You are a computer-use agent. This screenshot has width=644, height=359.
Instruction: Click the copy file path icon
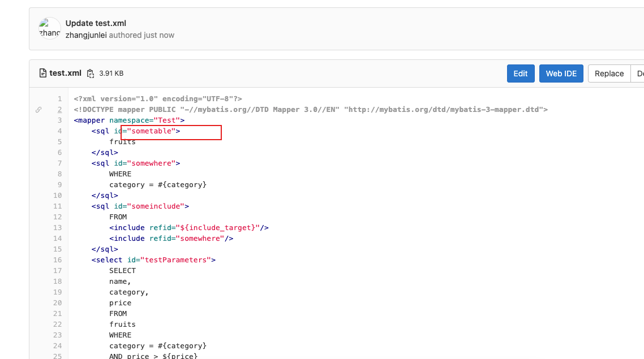click(90, 73)
